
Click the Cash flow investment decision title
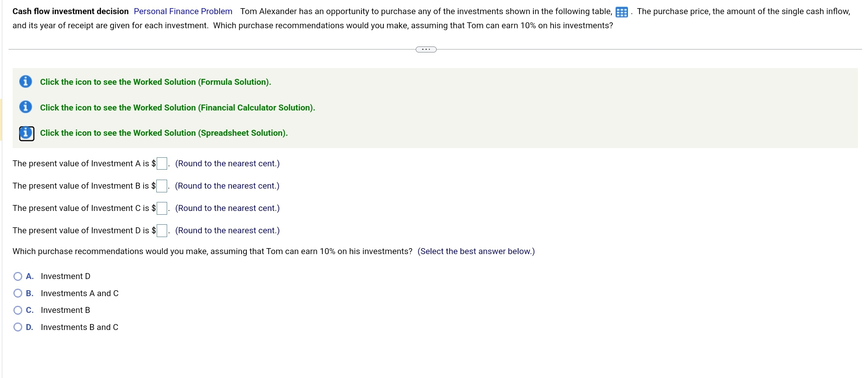71,11
